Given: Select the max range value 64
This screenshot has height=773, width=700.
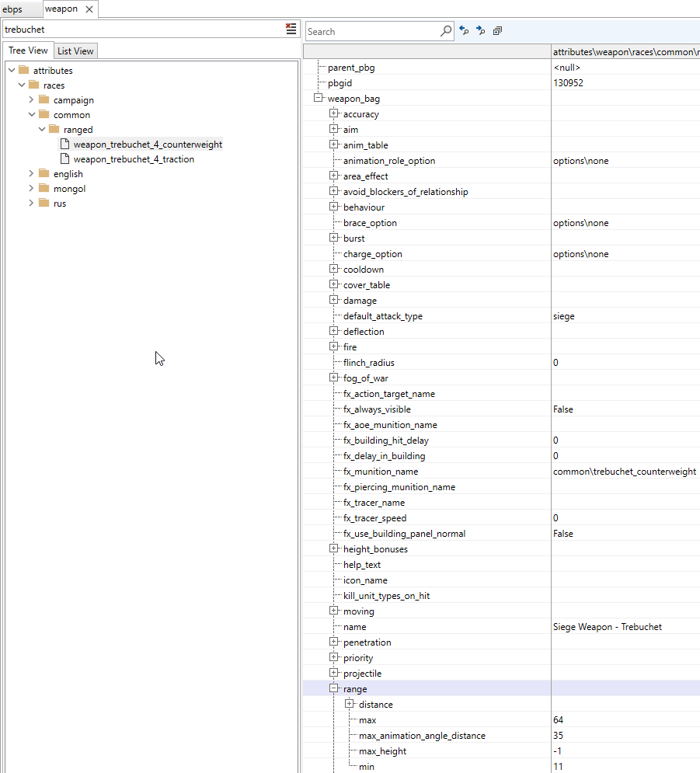Looking at the screenshot, I should [558, 719].
